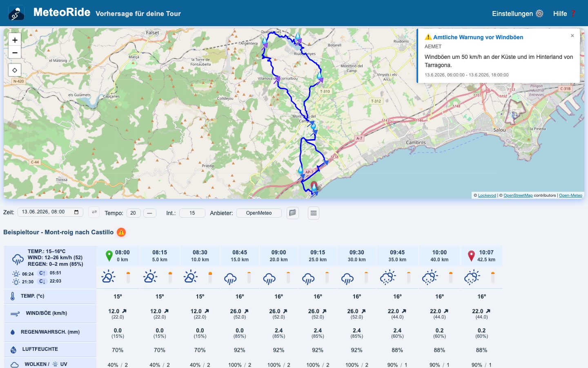
Task: Open the Anbieter OpenMeteo dropdown
Action: 259,213
